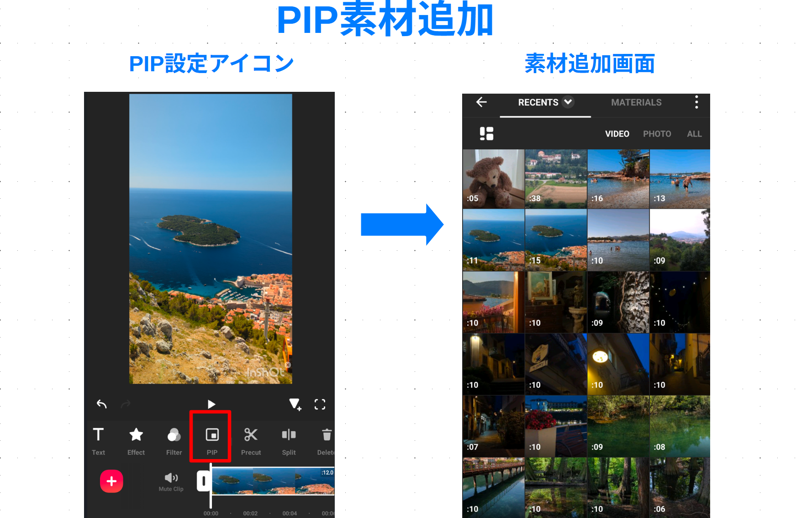Select the :38 farmland video thumbnail
Image resolution: width=812 pixels, height=518 pixels.
[x=556, y=179]
